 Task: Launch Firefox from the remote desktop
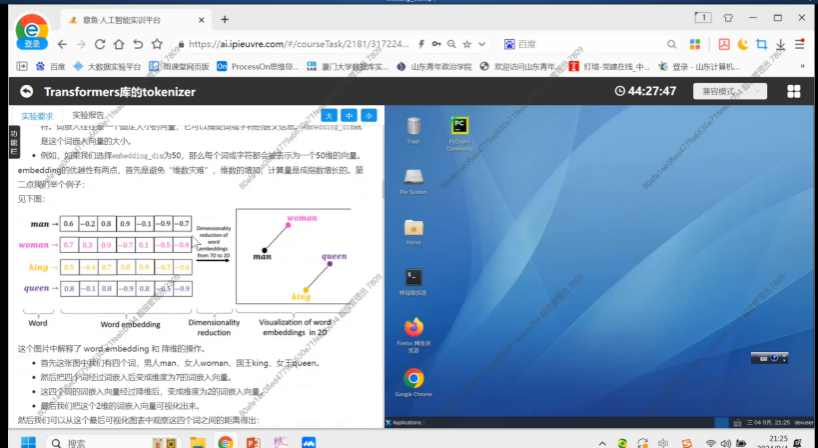pyautogui.click(x=413, y=329)
